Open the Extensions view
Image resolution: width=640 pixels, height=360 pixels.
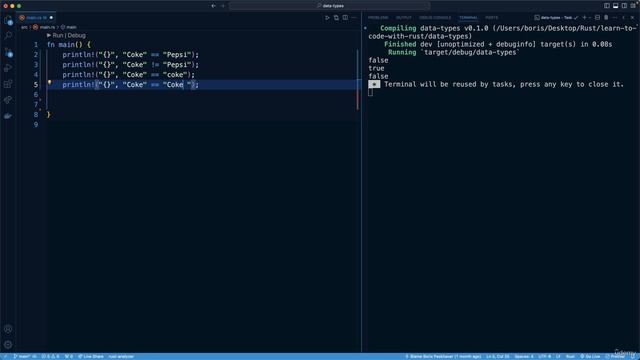pyautogui.click(x=8, y=84)
